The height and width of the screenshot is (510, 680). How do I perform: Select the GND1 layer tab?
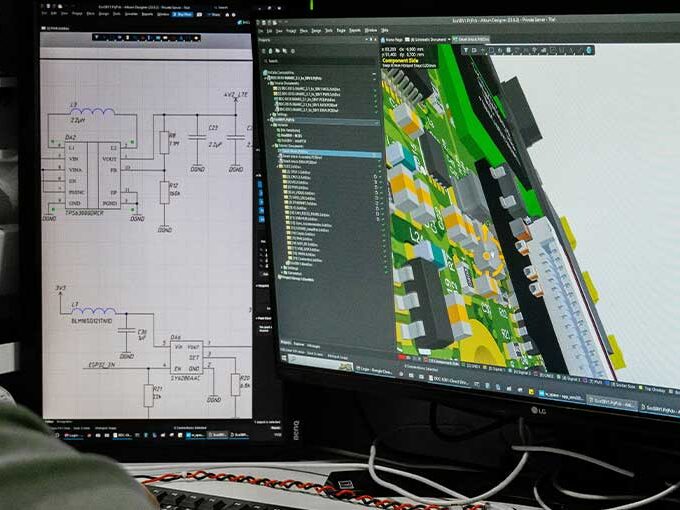pyautogui.click(x=473, y=366)
